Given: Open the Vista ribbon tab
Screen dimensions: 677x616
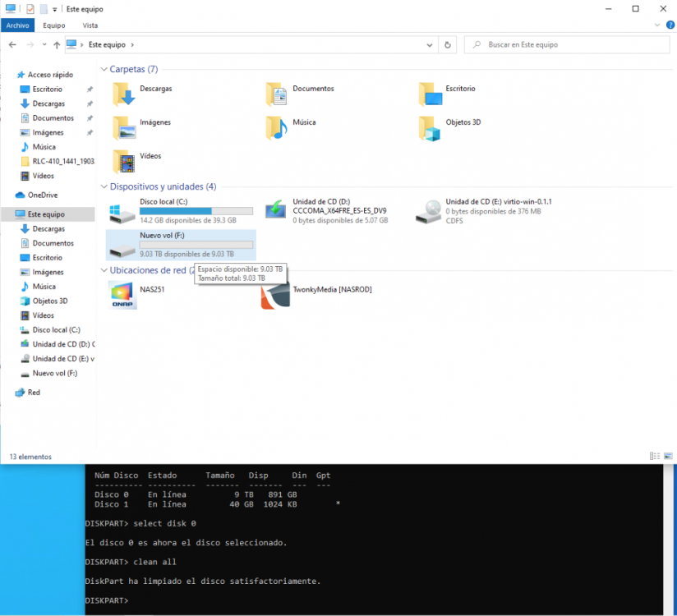Looking at the screenshot, I should (90, 25).
